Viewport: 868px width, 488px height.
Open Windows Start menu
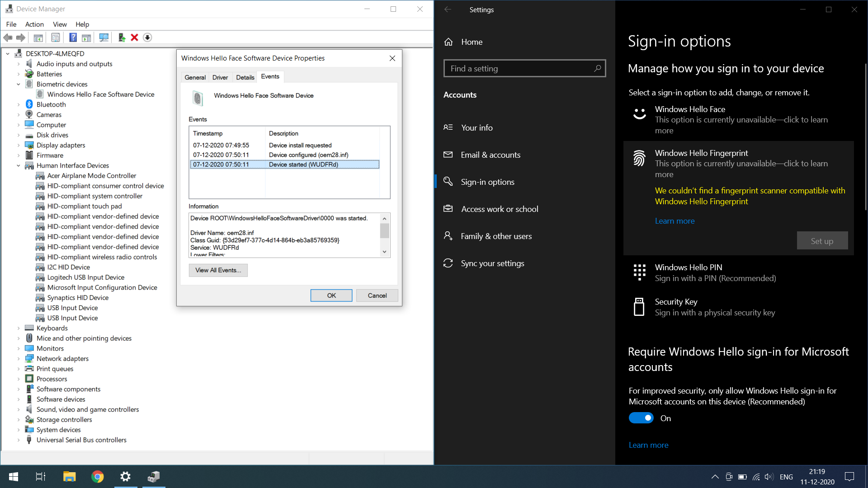[x=14, y=477]
